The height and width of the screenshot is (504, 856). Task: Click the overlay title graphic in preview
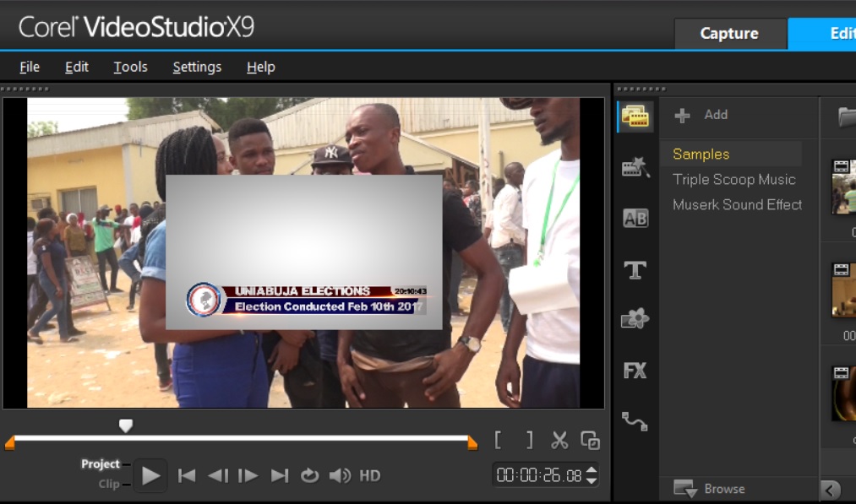tap(304, 252)
